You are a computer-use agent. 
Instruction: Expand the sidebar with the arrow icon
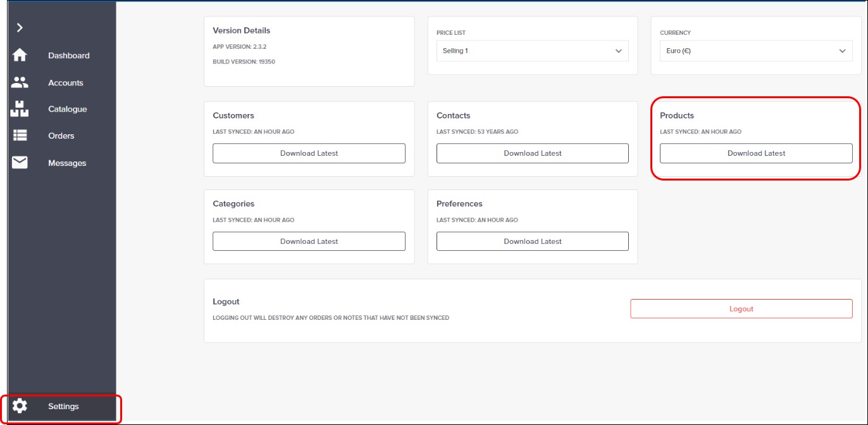click(20, 27)
